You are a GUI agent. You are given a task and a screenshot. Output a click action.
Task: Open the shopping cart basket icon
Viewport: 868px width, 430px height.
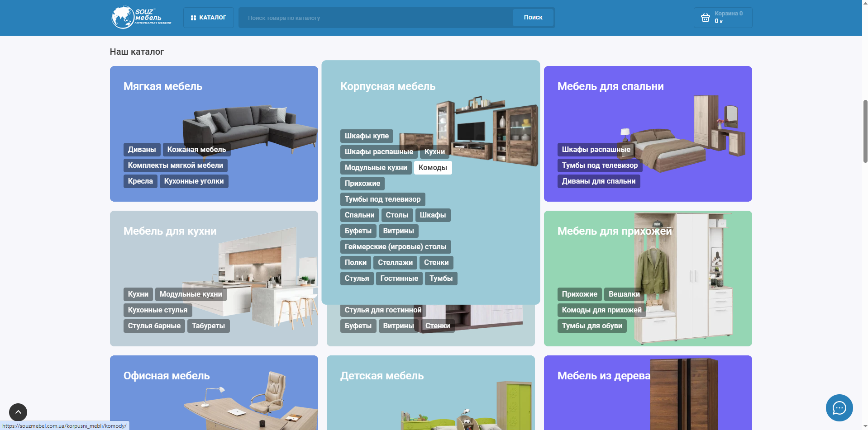[x=705, y=18]
